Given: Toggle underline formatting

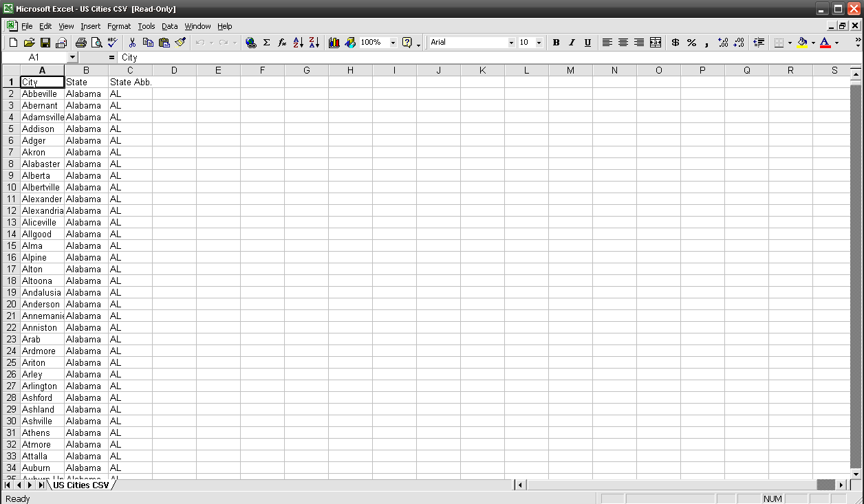Looking at the screenshot, I should 587,43.
